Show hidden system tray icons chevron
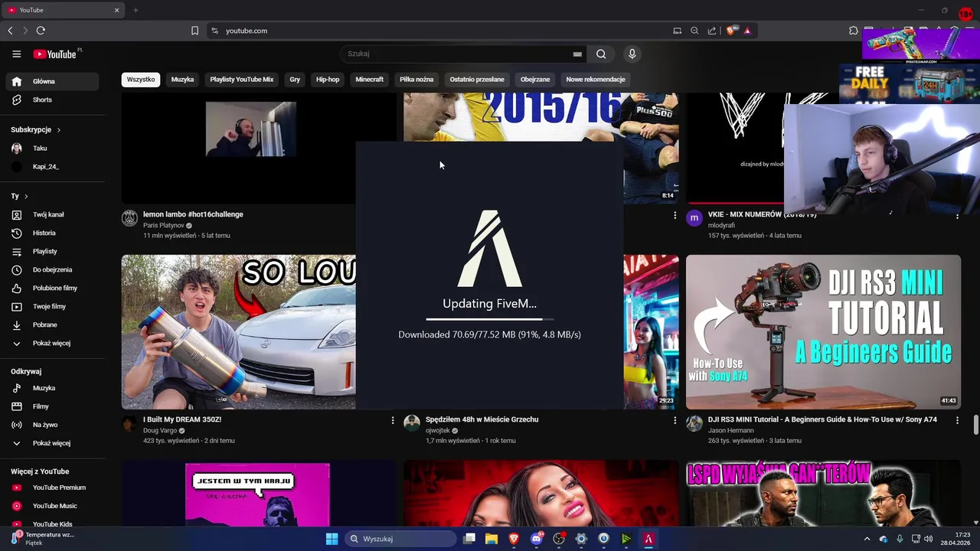Image resolution: width=980 pixels, height=551 pixels. click(x=867, y=539)
